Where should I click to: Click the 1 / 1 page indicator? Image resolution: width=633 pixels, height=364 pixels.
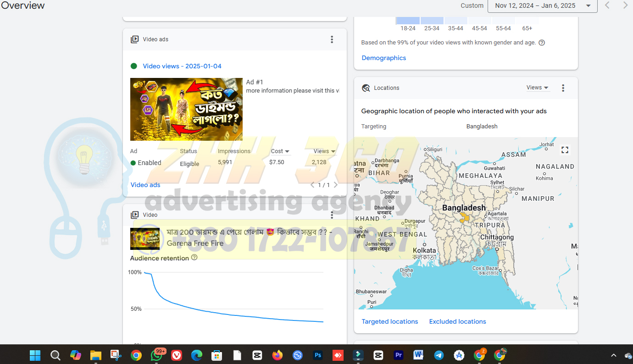click(324, 185)
